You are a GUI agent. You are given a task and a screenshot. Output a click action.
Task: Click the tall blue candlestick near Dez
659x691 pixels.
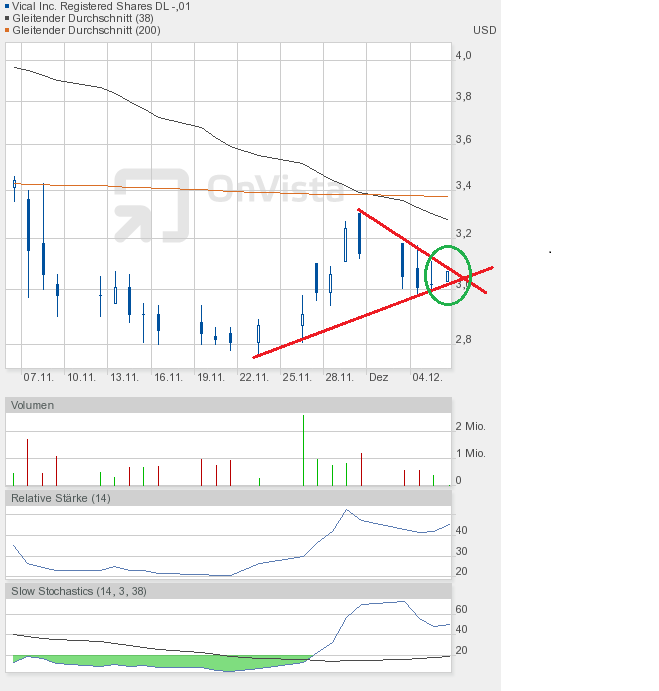point(359,235)
